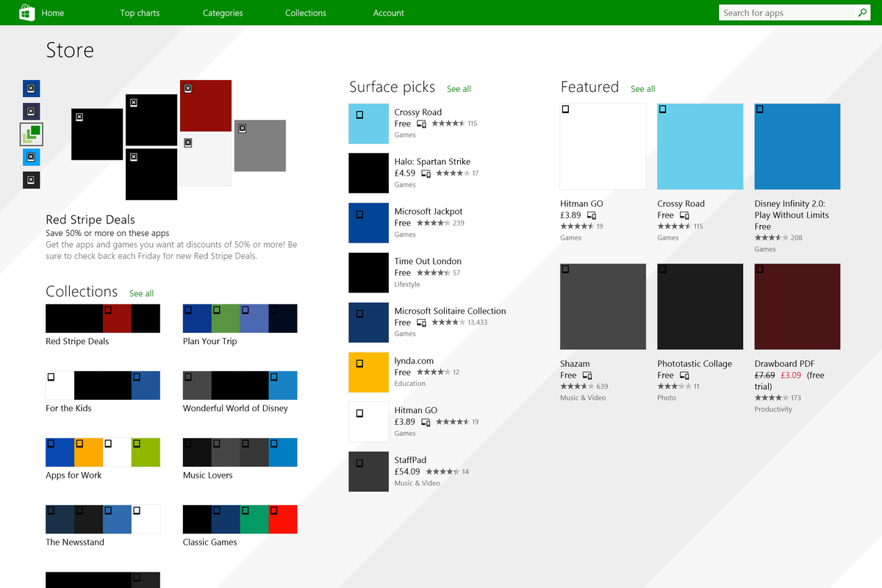The height and width of the screenshot is (588, 882).
Task: Click the grey app tile in spotlight collage
Action: (260, 146)
